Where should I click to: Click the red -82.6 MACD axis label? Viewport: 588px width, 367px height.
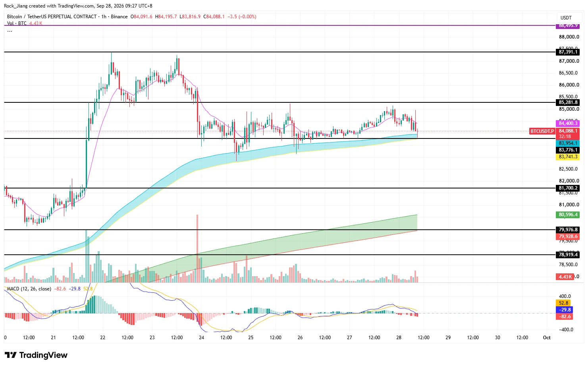pos(565,317)
